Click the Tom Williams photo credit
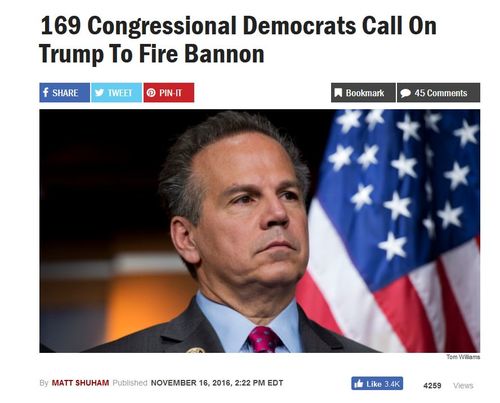This screenshot has width=500, height=403. click(x=463, y=357)
